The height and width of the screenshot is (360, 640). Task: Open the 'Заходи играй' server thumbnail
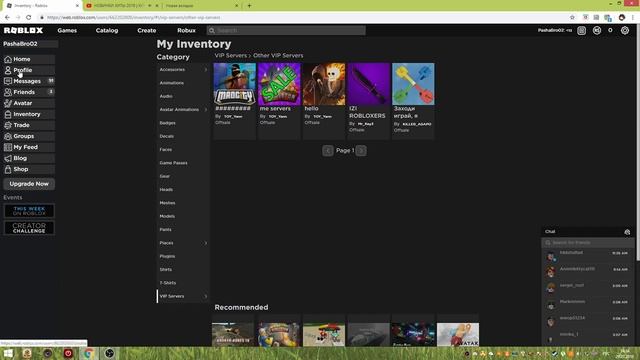click(x=413, y=84)
